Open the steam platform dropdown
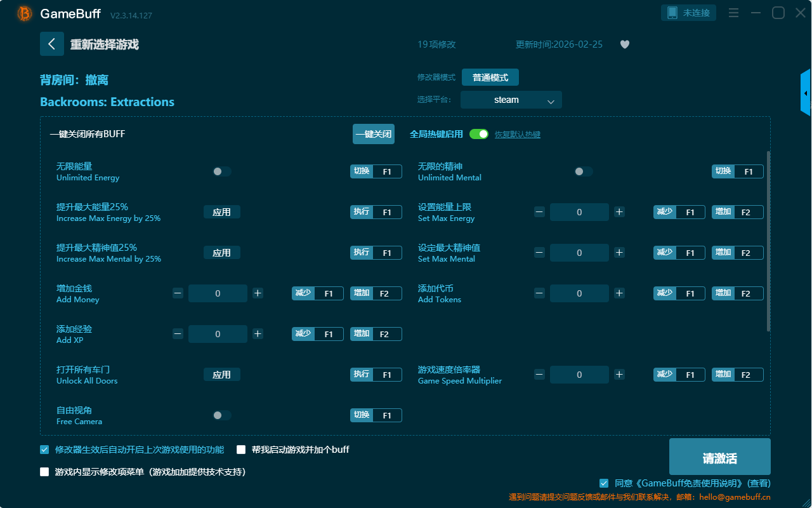Image resolution: width=812 pixels, height=508 pixels. click(511, 100)
